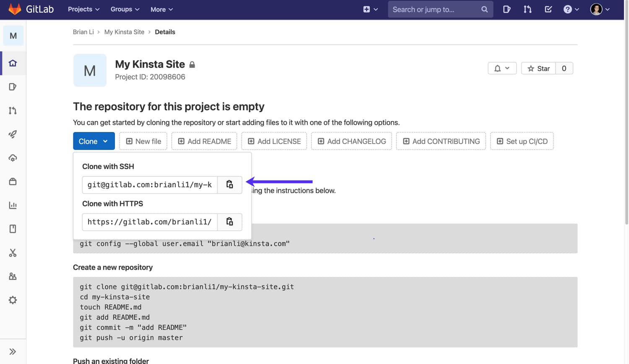Open your Todos via the checkmark icon
The height and width of the screenshot is (364, 629).
(548, 9)
